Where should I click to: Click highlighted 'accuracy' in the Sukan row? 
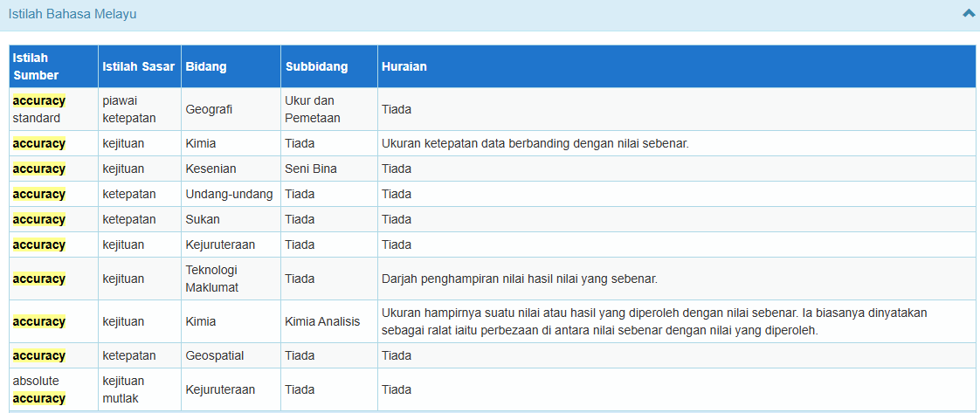pos(38,219)
